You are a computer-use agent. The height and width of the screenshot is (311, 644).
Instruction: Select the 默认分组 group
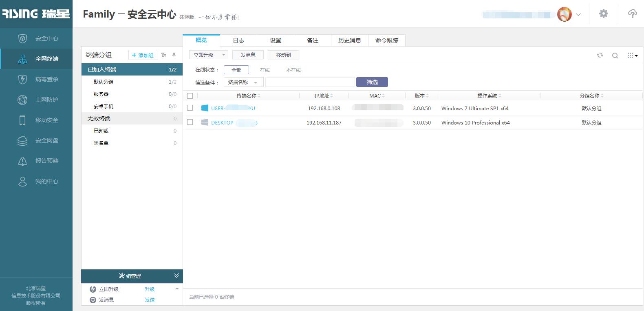tap(132, 82)
